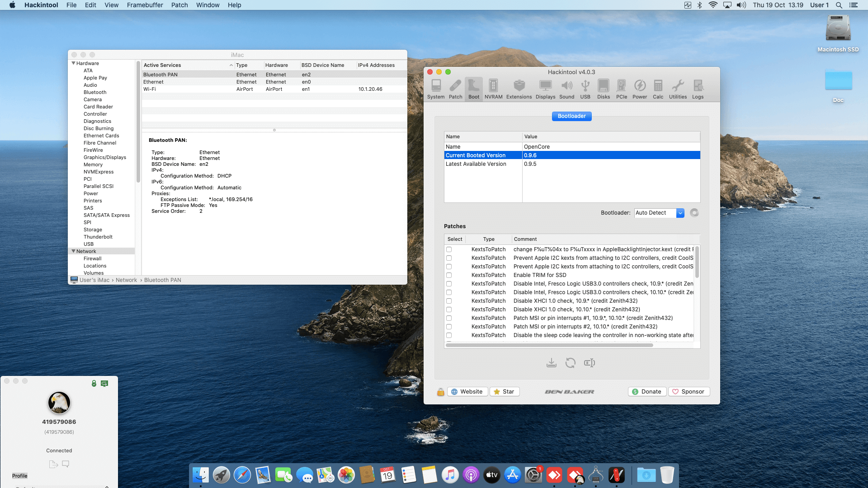
Task: Open the Wi-Fi status menu in menu bar
Action: tap(713, 5)
